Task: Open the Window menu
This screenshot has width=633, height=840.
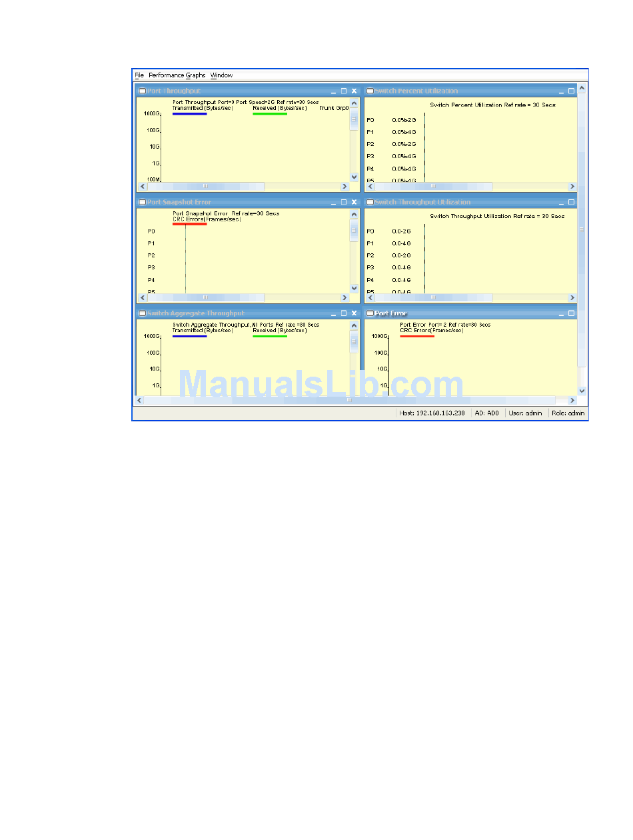Action: (x=221, y=75)
